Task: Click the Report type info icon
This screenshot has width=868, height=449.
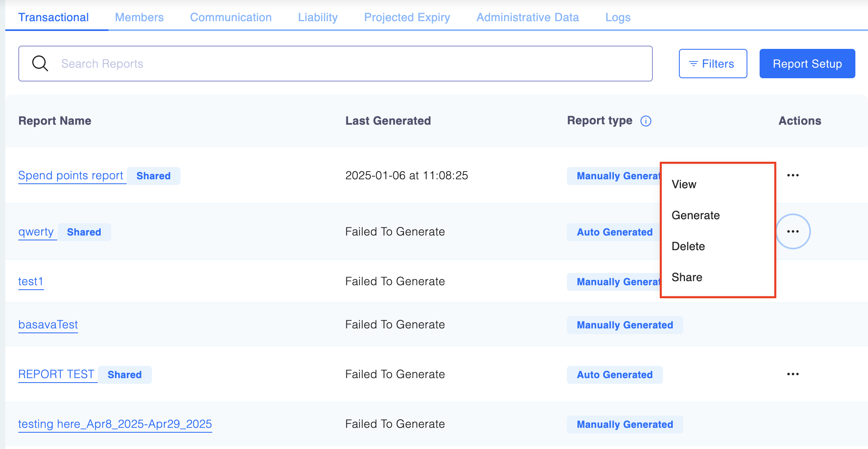Action: 646,121
